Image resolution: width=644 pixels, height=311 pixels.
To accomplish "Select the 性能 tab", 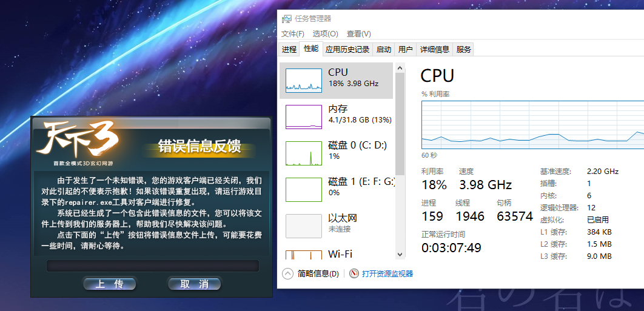I will [311, 48].
